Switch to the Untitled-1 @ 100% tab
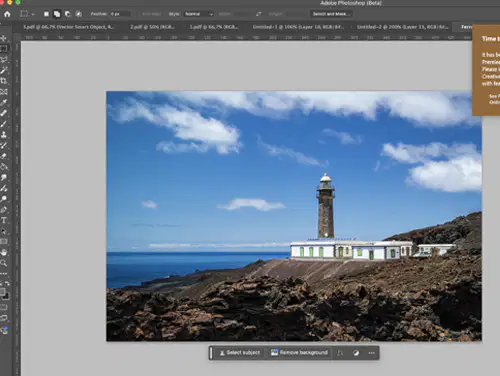Viewport: 500px width, 376px height. click(x=298, y=27)
